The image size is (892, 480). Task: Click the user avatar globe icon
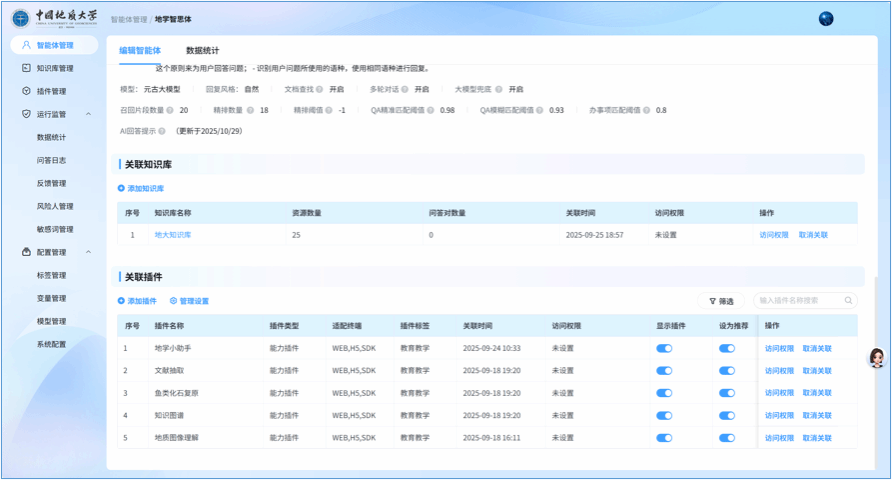click(826, 19)
